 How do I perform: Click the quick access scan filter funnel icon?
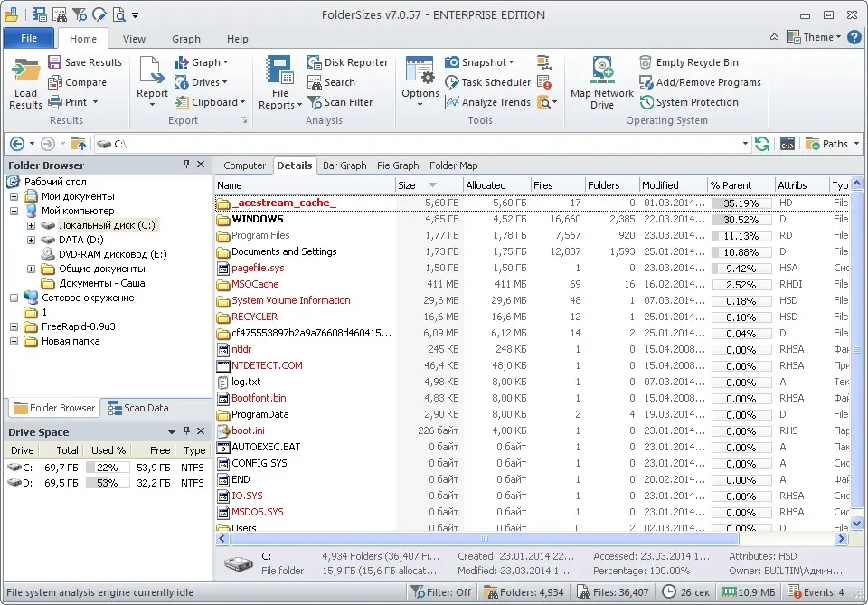click(x=80, y=14)
